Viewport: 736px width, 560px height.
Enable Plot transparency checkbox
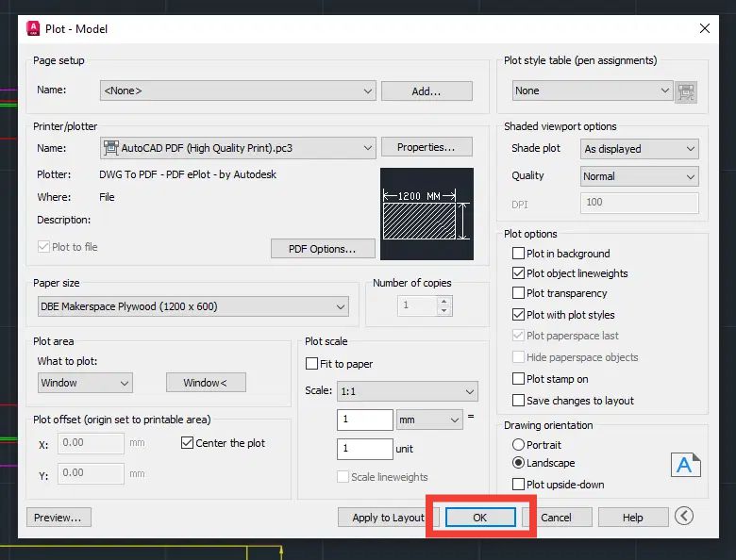[518, 292]
